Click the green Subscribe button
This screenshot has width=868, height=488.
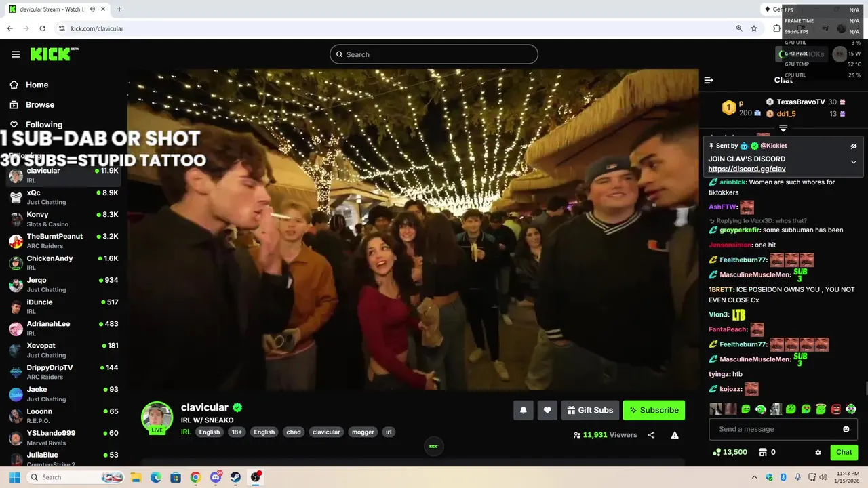coord(654,410)
